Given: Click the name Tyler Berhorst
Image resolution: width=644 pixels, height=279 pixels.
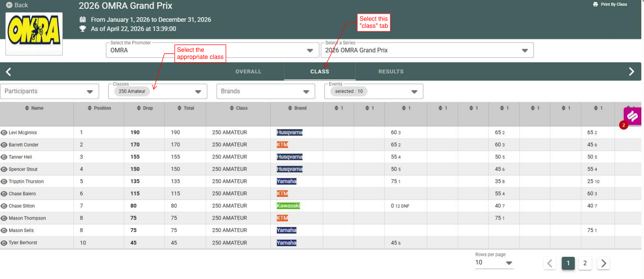Looking at the screenshot, I should [23, 243].
